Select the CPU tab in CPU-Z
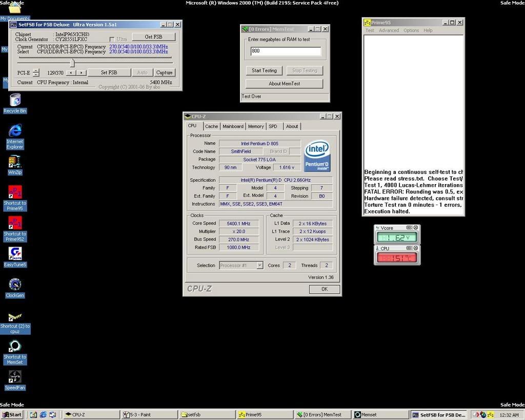Image resolution: width=525 pixels, height=420 pixels. point(192,126)
